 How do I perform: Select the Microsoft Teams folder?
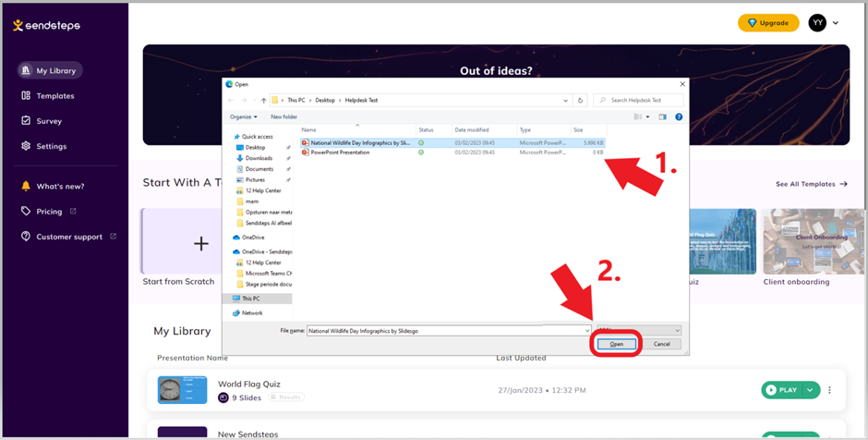click(x=264, y=274)
